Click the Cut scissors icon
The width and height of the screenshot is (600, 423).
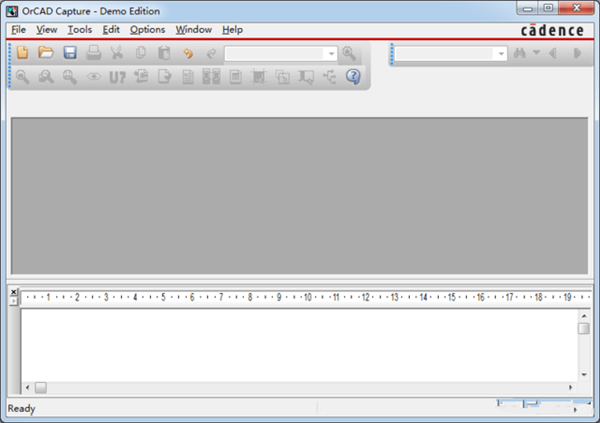tap(117, 53)
